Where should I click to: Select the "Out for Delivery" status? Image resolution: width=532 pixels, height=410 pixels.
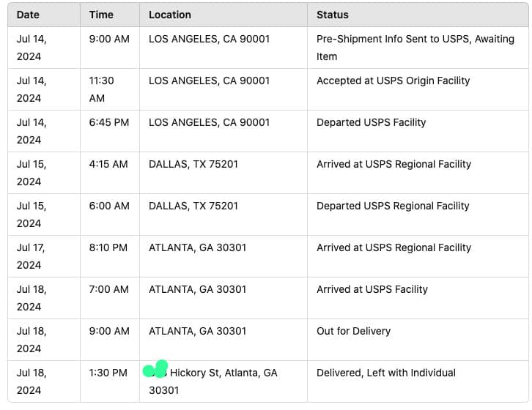pyautogui.click(x=353, y=331)
